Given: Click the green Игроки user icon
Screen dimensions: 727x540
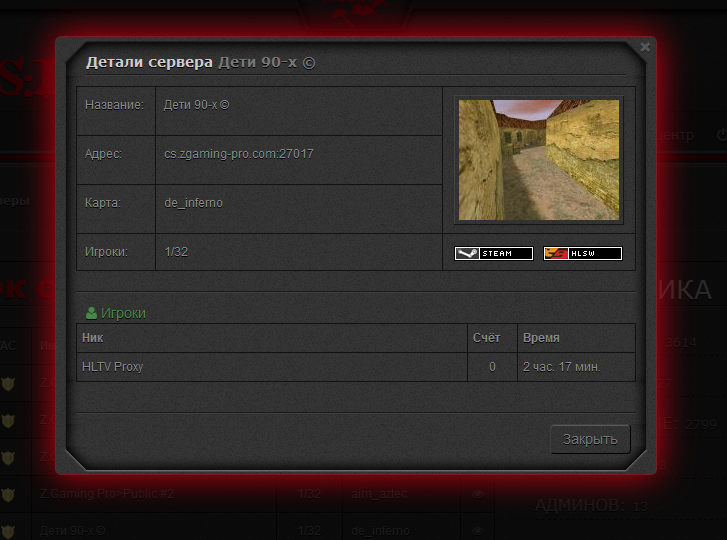Looking at the screenshot, I should click(91, 313).
